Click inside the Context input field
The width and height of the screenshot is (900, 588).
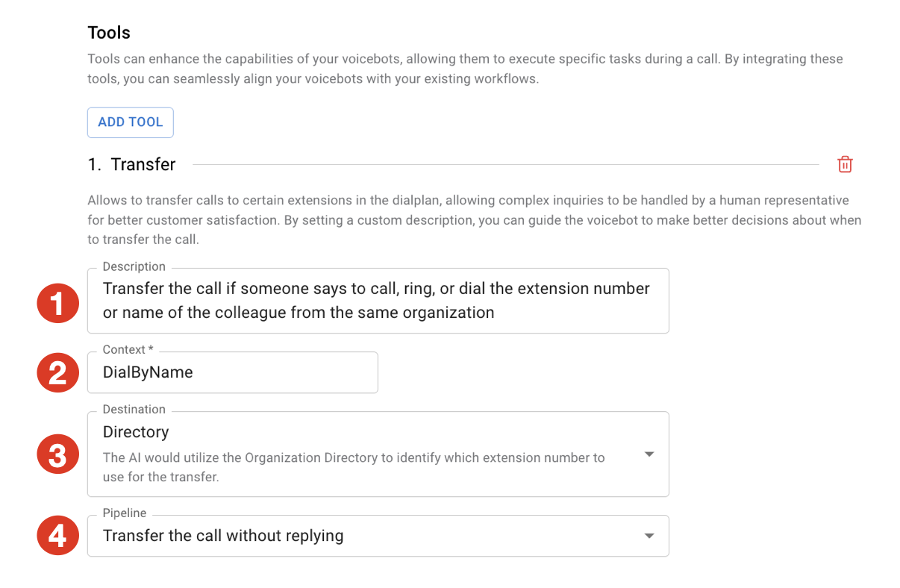pos(232,372)
